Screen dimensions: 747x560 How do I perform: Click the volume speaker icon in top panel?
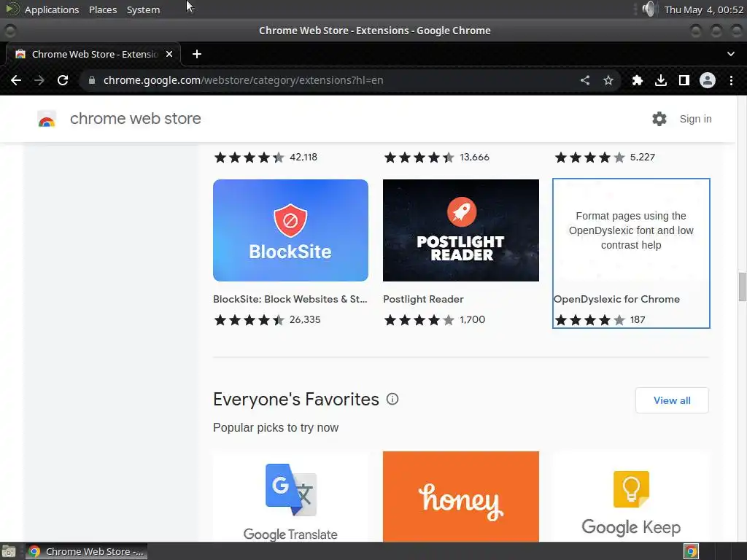(x=649, y=9)
